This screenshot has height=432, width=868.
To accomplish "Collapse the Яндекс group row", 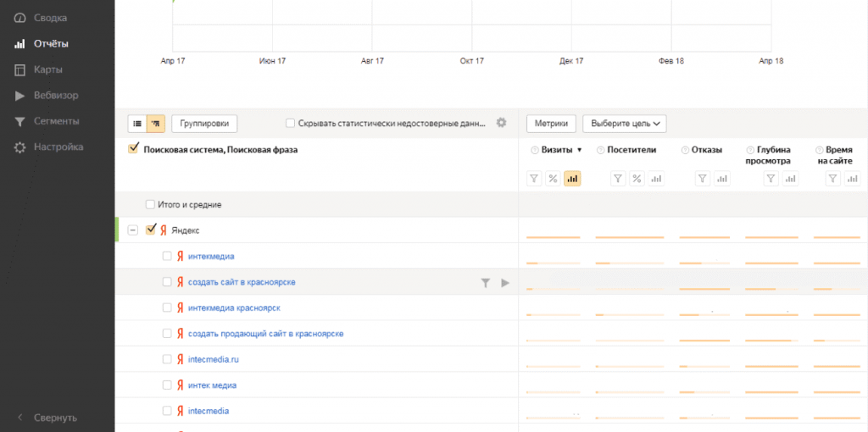I will point(133,230).
